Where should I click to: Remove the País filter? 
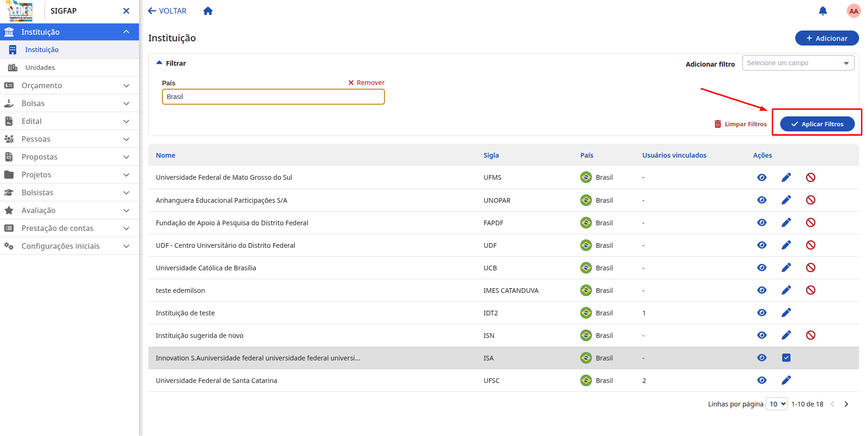point(366,83)
